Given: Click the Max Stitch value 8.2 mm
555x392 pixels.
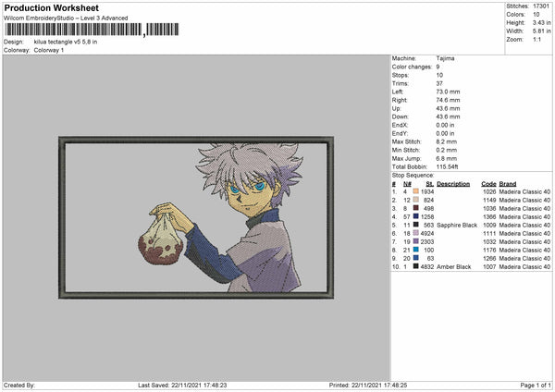Looking at the screenshot, I should pos(447,141).
